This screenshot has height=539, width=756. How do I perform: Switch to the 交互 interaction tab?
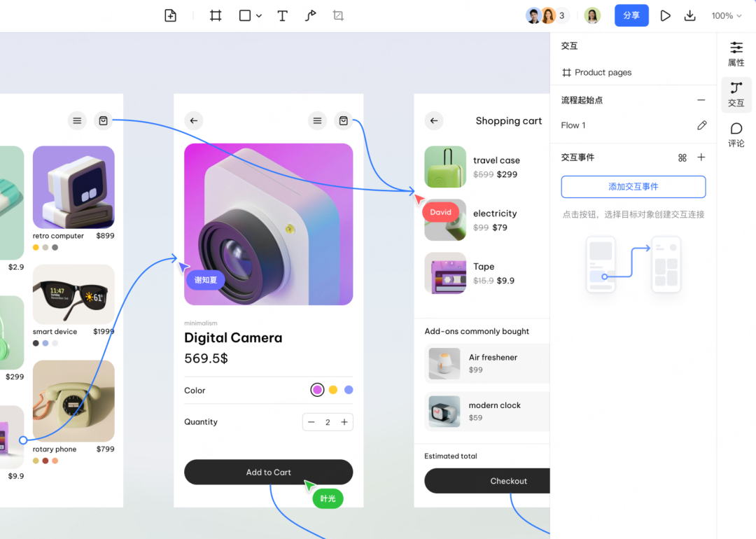[x=736, y=94]
